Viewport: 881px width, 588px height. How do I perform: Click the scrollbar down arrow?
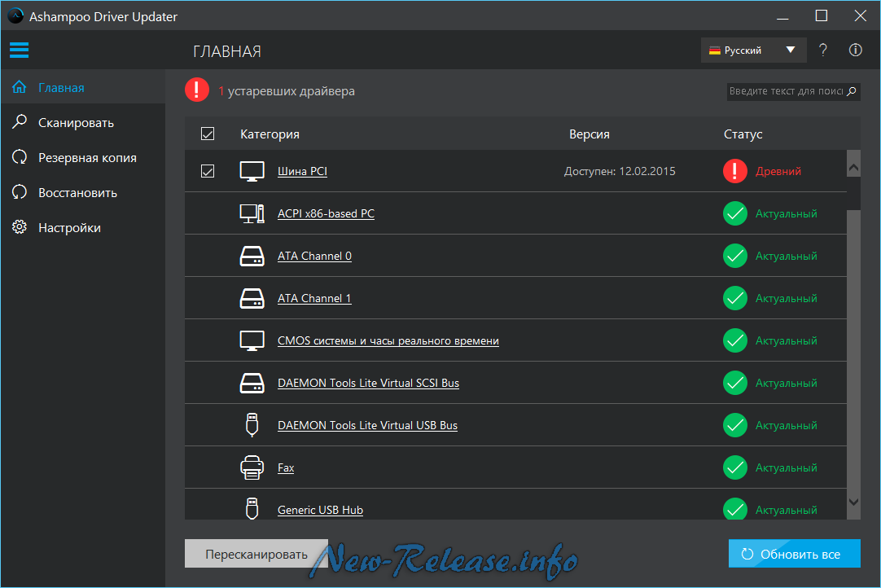(x=853, y=502)
